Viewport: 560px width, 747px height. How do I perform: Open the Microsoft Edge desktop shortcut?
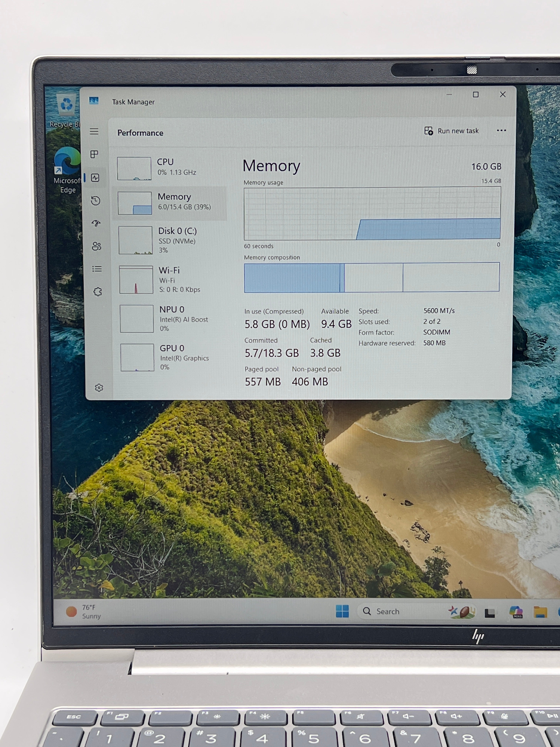pyautogui.click(x=67, y=171)
